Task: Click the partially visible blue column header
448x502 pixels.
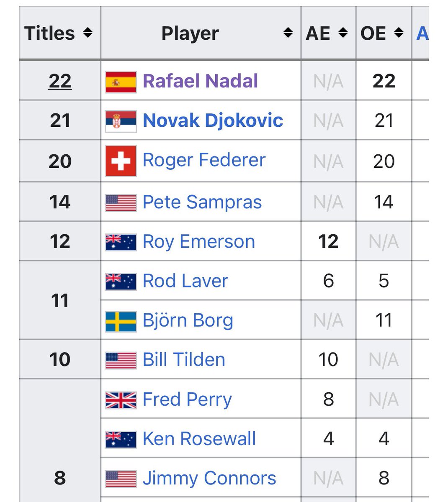Action: click(422, 33)
